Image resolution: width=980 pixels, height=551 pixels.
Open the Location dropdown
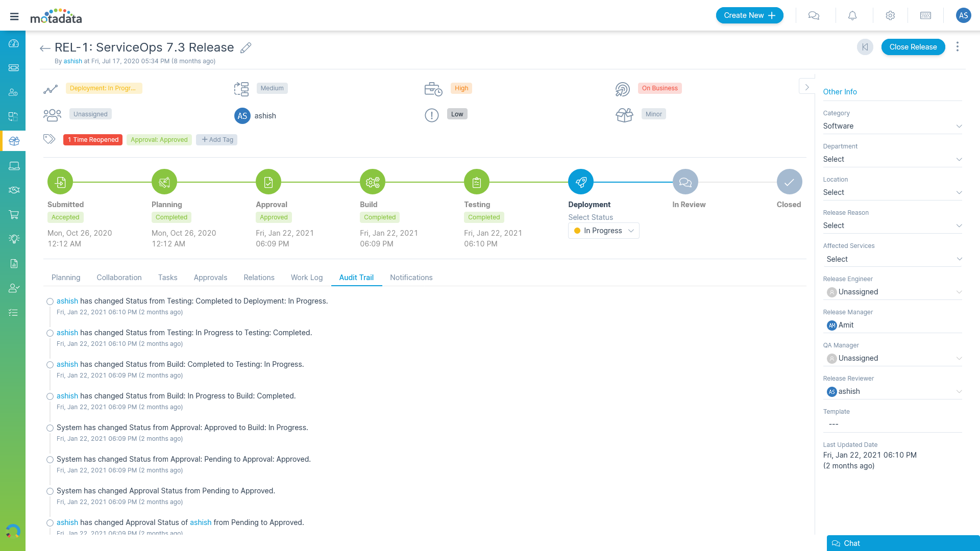point(892,192)
